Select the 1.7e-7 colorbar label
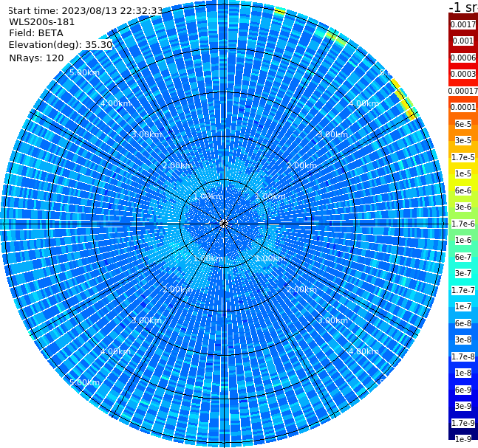Screen dimensions: 478x448 point(463,290)
